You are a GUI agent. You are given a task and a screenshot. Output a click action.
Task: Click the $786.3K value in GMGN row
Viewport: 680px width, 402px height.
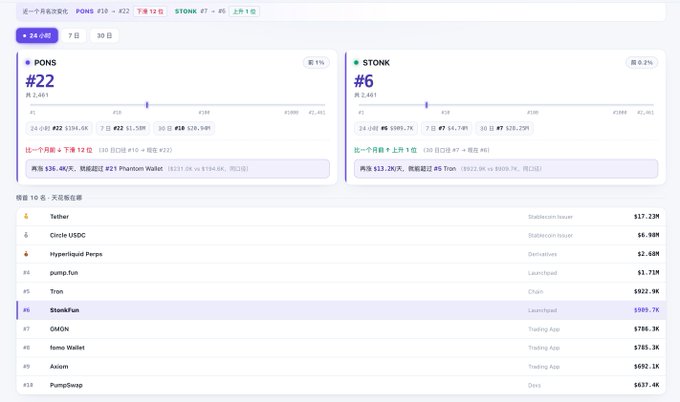(x=646, y=329)
